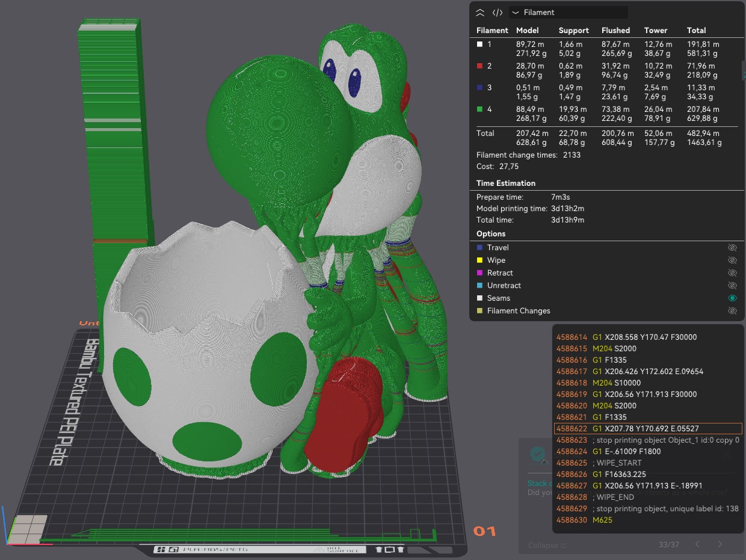Show Travel moves with eye icon

[x=732, y=248]
